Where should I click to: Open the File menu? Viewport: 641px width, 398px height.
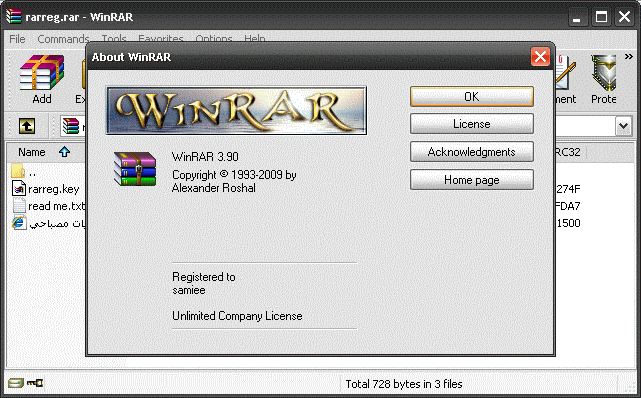[17, 39]
